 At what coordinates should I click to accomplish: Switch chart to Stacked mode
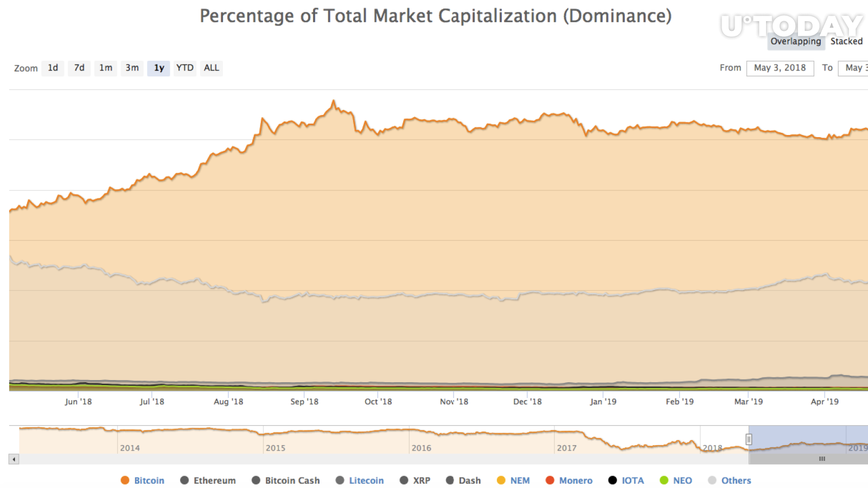[846, 41]
